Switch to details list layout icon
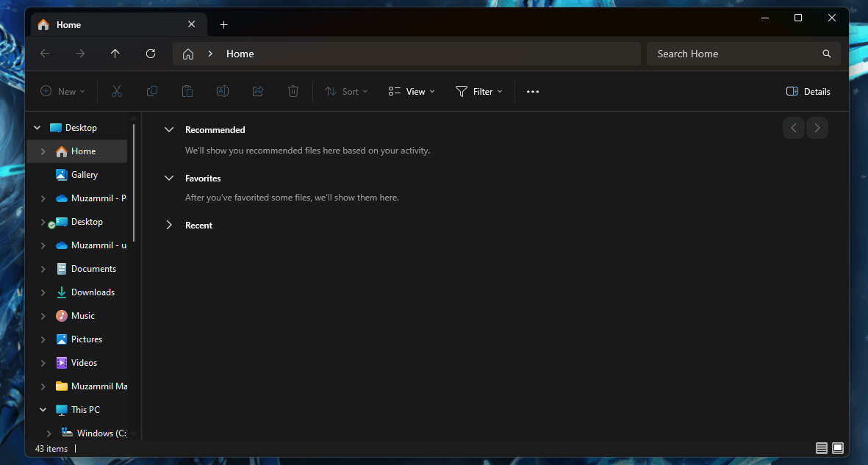Viewport: 868px width, 465px height. click(x=822, y=448)
